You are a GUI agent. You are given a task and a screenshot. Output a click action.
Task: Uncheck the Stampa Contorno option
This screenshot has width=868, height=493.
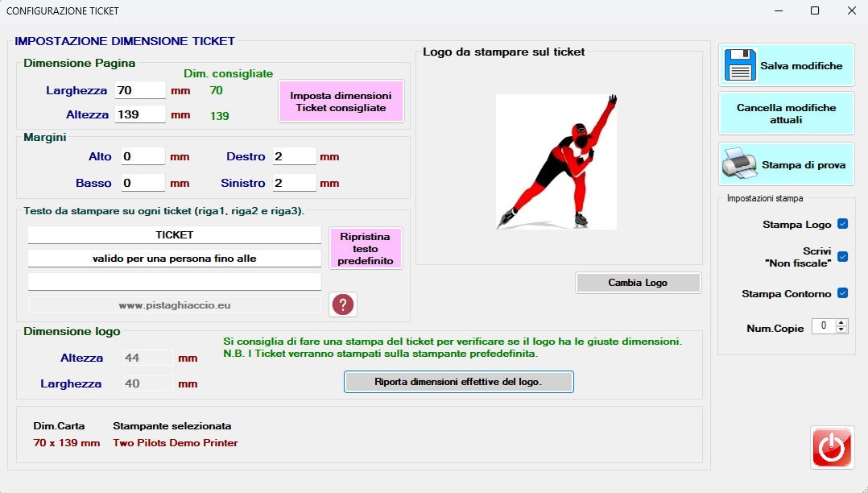coord(843,293)
